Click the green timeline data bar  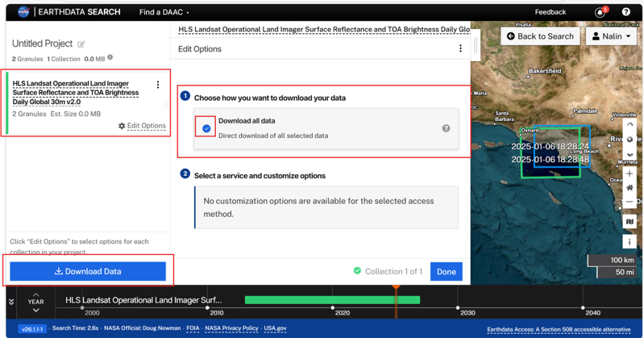(x=332, y=300)
